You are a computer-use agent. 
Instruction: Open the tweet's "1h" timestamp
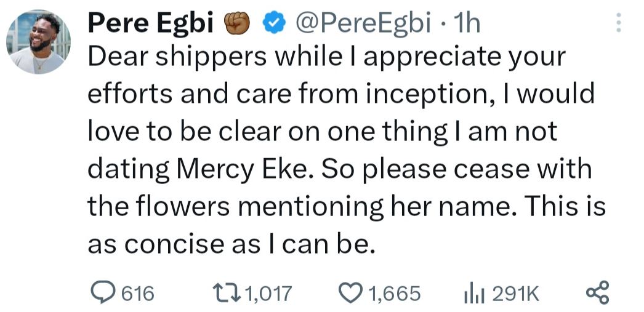[x=466, y=24]
